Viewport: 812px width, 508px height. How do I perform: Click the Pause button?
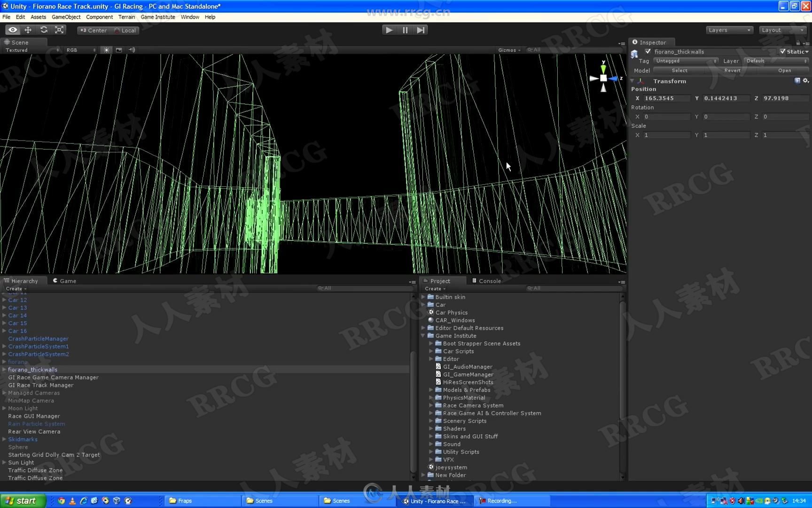405,30
